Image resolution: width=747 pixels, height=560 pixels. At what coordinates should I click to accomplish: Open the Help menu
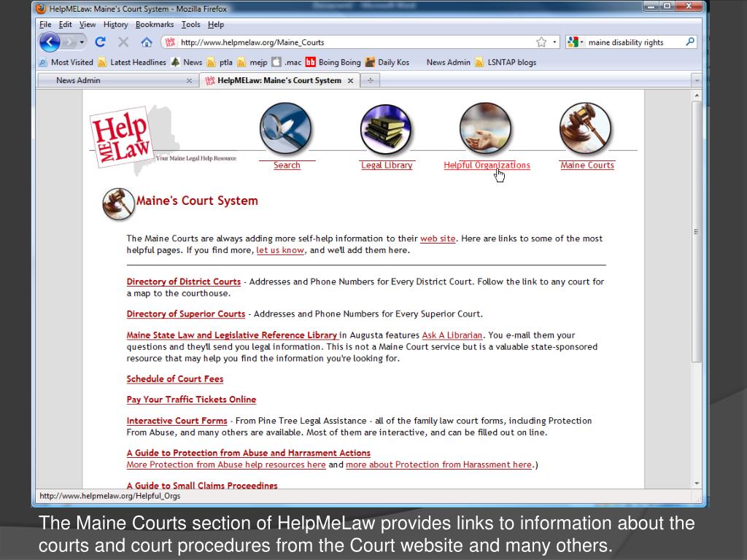click(215, 24)
